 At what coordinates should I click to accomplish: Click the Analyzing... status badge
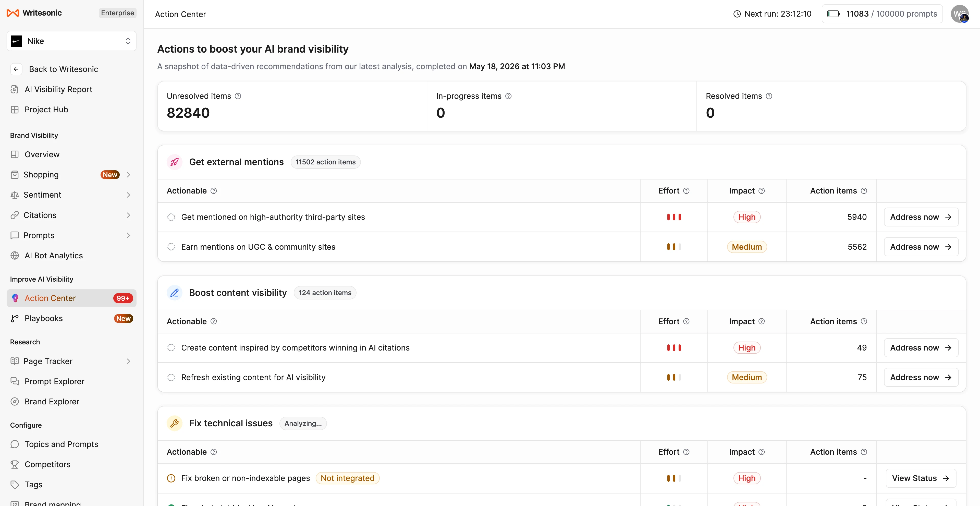303,424
